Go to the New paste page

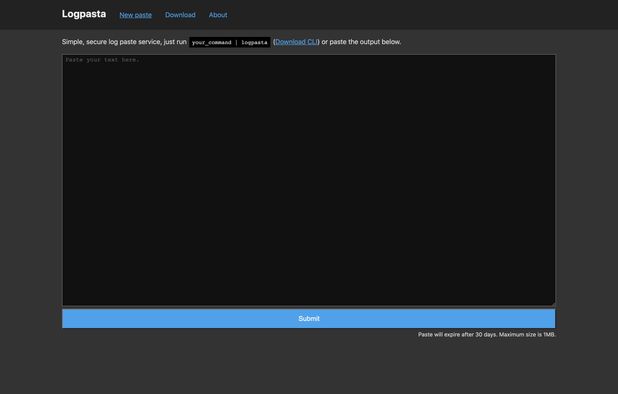point(136,15)
